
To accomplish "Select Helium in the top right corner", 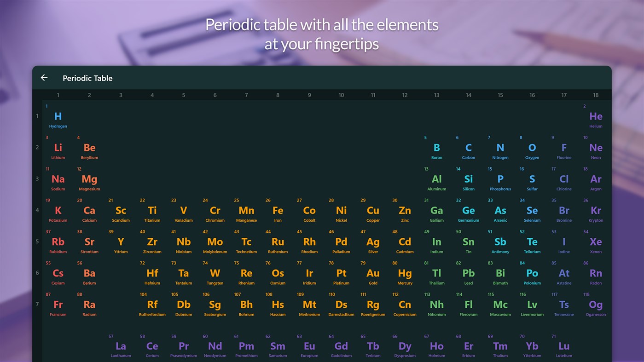I will pyautogui.click(x=595, y=118).
